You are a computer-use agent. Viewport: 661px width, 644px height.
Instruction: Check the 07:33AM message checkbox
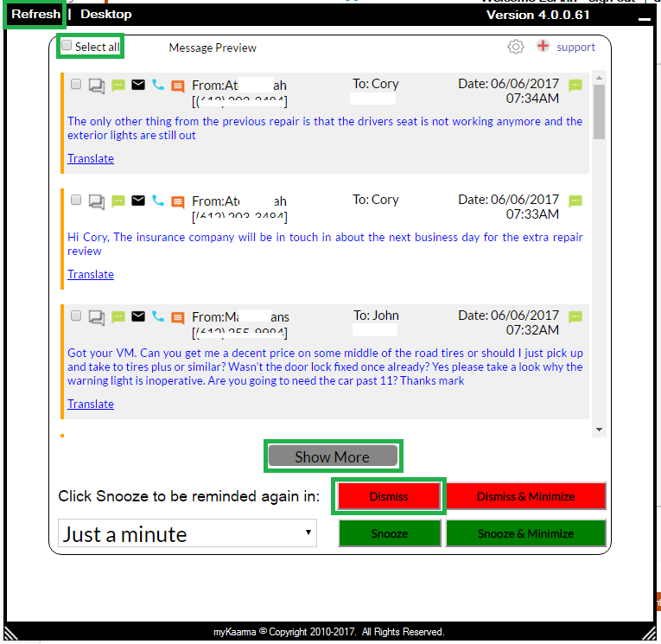(x=76, y=200)
